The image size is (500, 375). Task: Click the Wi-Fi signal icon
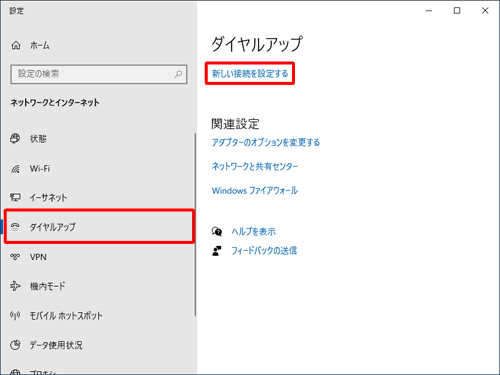pyautogui.click(x=15, y=169)
